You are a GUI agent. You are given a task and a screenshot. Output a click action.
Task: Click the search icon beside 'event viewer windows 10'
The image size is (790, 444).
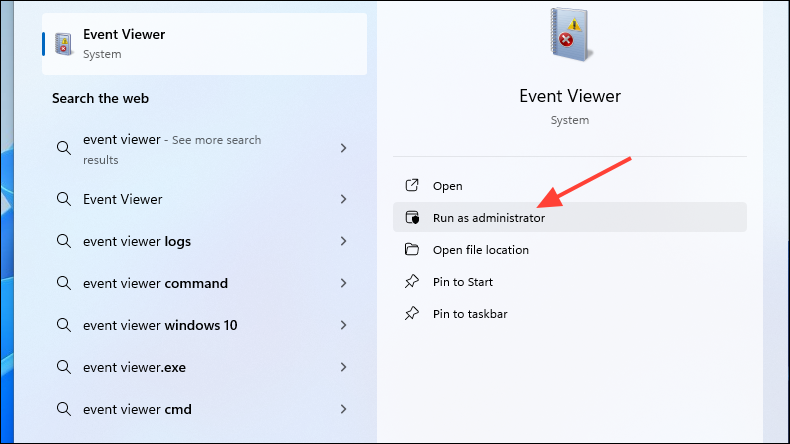(x=63, y=325)
